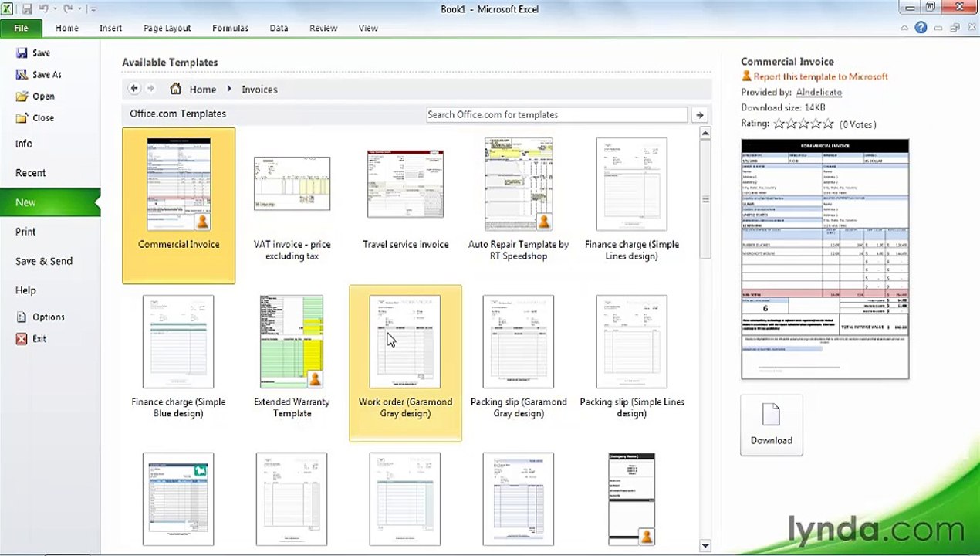
Task: Click the Search Office.com for templates field
Action: coord(556,114)
